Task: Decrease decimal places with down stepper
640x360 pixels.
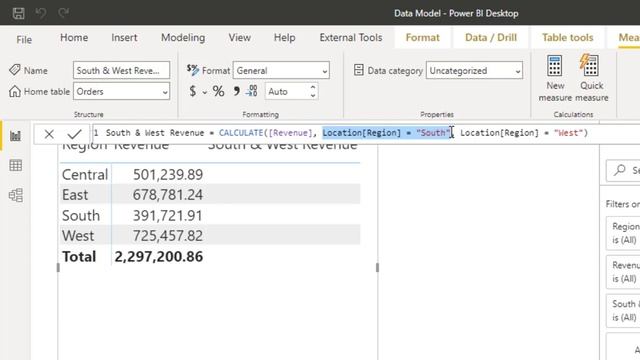Action: [313, 96]
